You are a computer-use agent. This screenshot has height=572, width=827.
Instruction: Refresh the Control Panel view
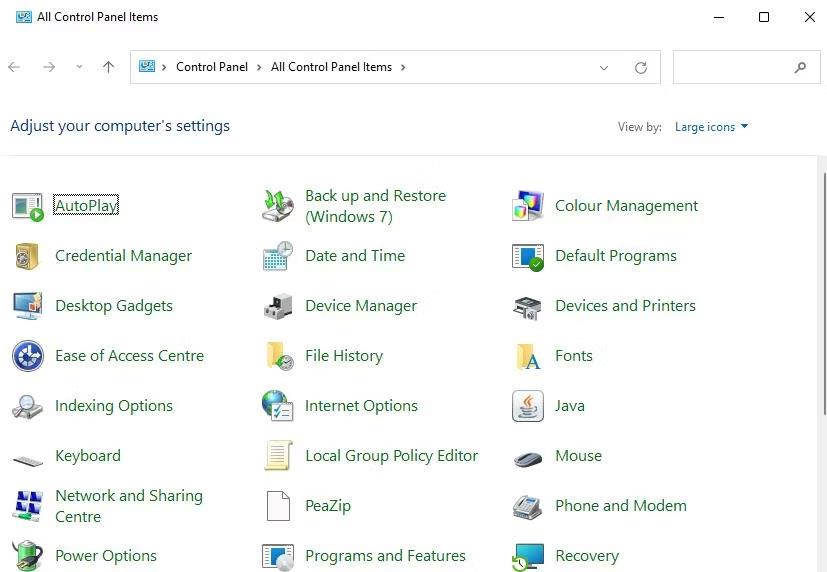[641, 67]
